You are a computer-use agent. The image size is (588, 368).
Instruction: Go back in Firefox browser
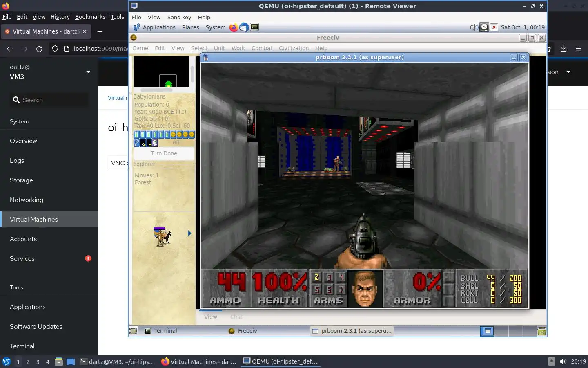coord(10,49)
